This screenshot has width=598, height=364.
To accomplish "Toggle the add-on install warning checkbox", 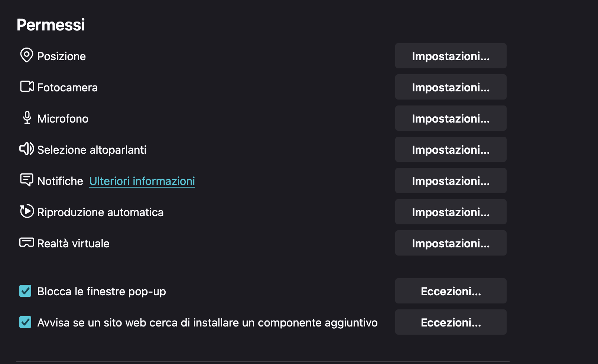I will tap(25, 322).
